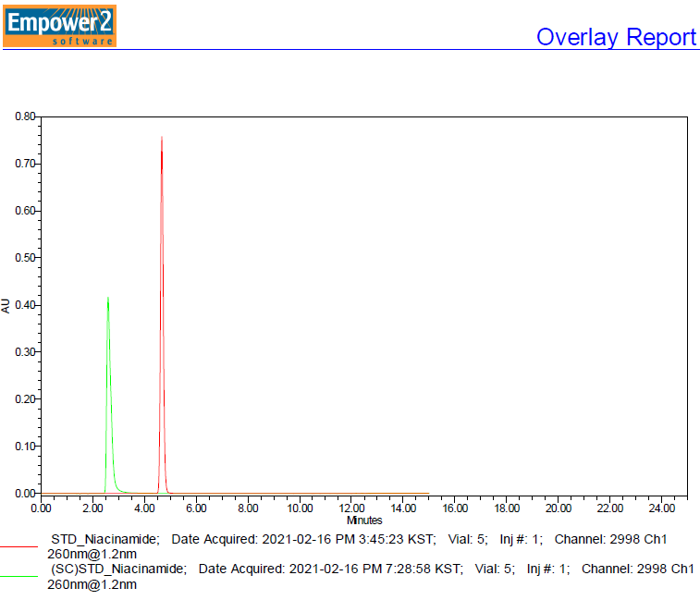Screen dimensions: 700x600
Task: Click the 24.00 x-axis tick label
Action: pyautogui.click(x=662, y=508)
